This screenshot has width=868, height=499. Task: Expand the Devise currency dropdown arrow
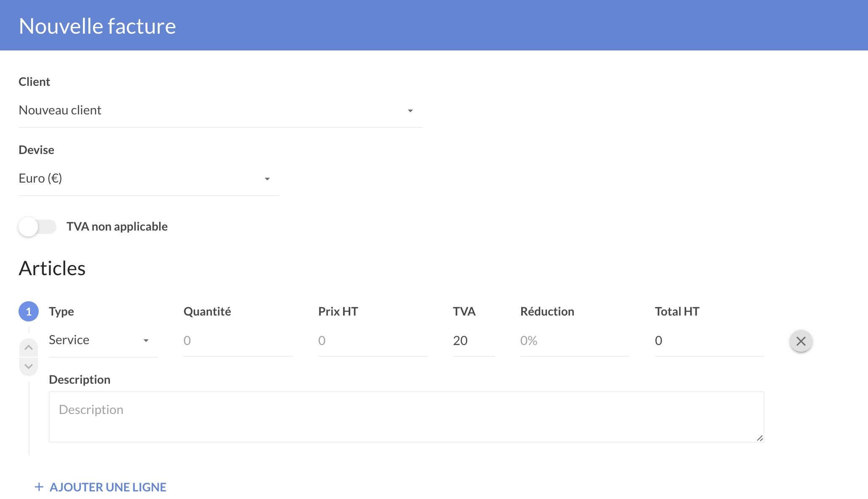coord(267,179)
